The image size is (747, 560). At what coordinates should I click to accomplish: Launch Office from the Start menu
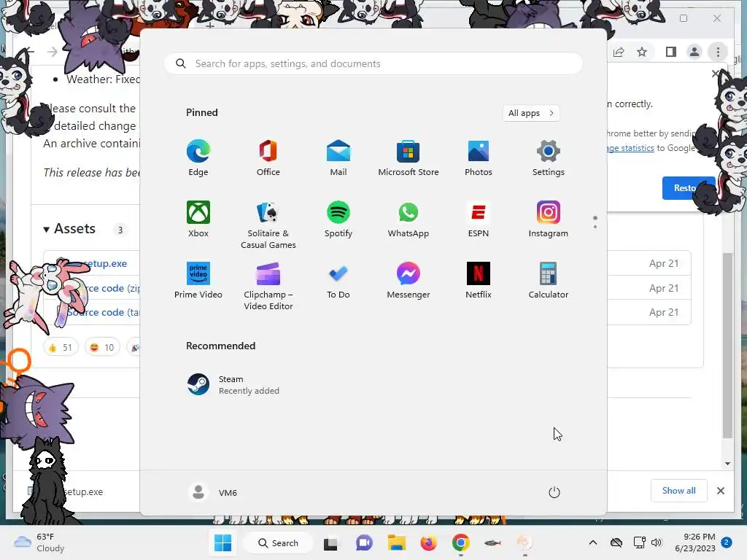pos(268,158)
